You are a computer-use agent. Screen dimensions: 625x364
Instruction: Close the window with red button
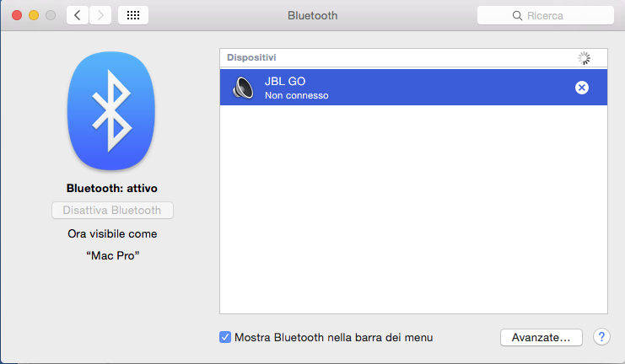(17, 15)
